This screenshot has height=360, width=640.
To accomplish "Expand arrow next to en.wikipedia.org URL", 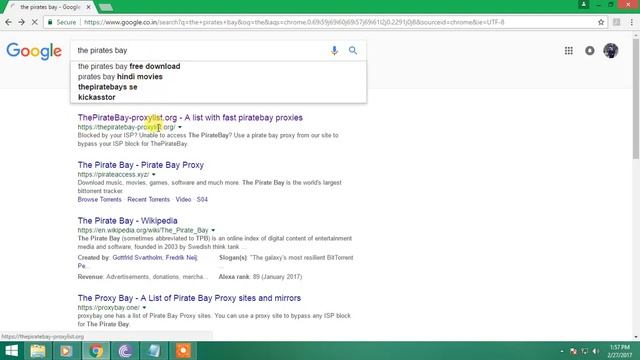I will point(213,231).
